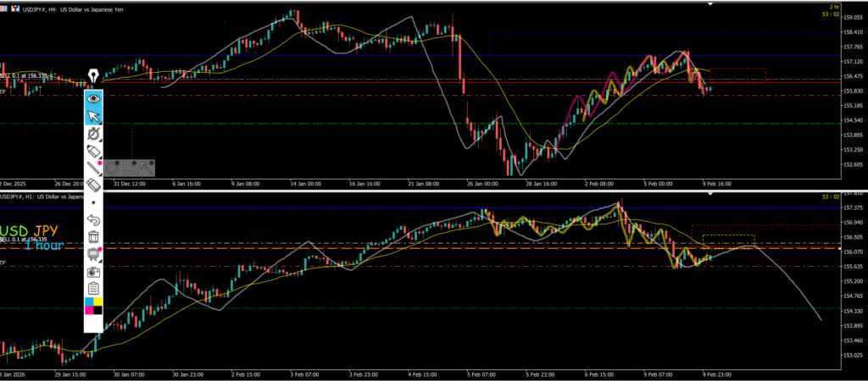Select the cursor arrow pointer tool
868x381 pixels.
click(93, 116)
